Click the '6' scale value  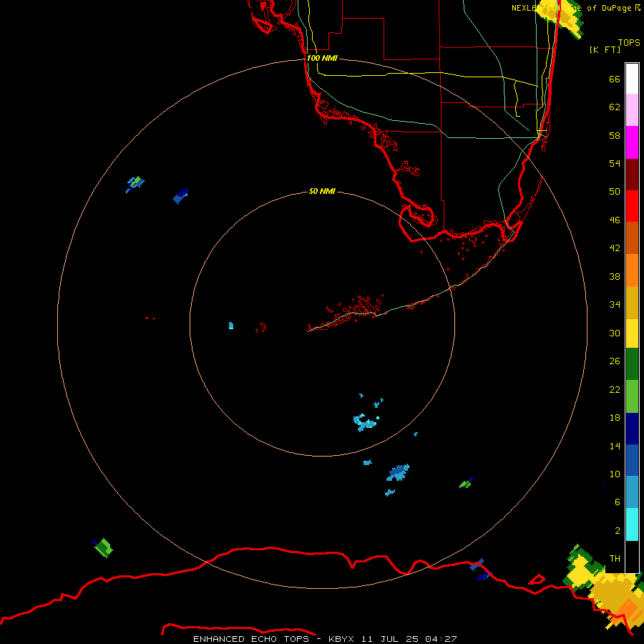tap(618, 502)
